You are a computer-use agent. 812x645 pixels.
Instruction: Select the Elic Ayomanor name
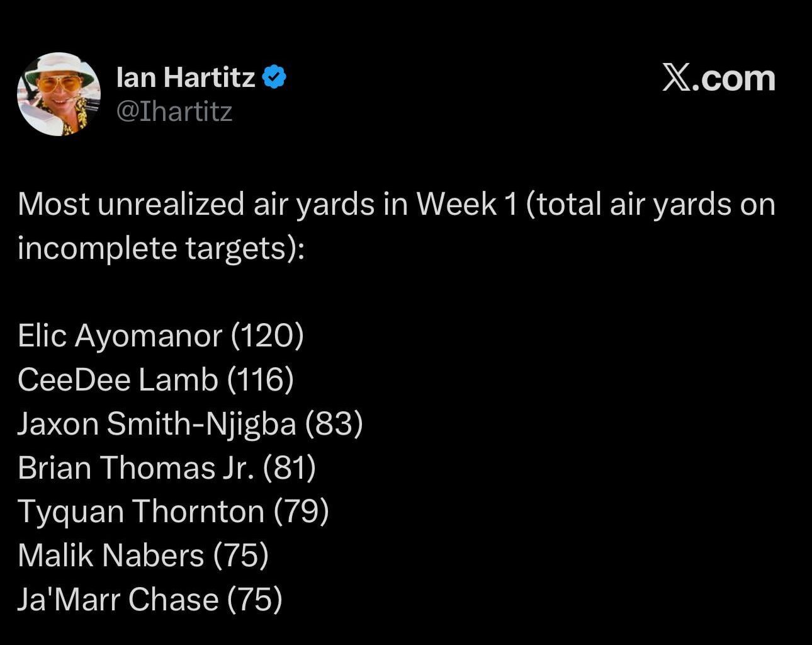click(x=120, y=335)
